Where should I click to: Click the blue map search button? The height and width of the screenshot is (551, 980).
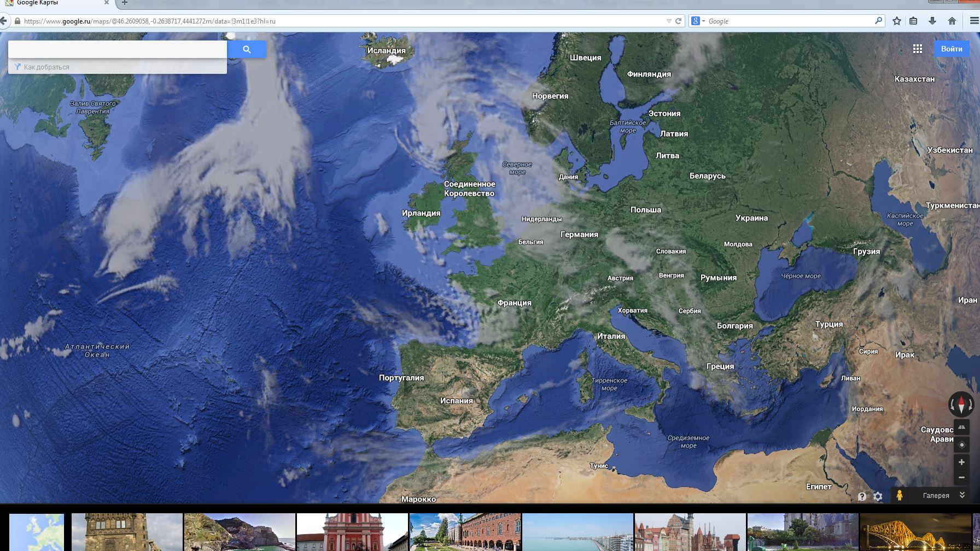click(x=247, y=49)
